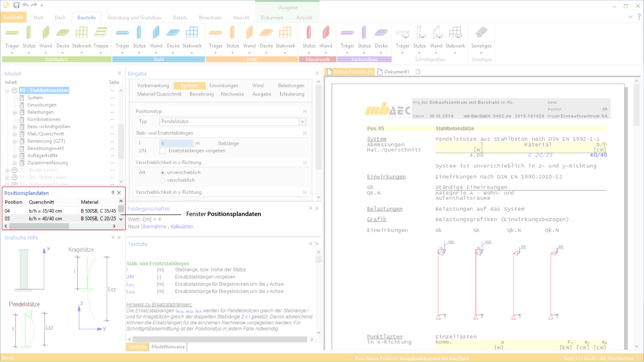Open the Stahlbeton Stabwerk frame icon
The image size is (644, 362).
pyautogui.click(x=81, y=32)
